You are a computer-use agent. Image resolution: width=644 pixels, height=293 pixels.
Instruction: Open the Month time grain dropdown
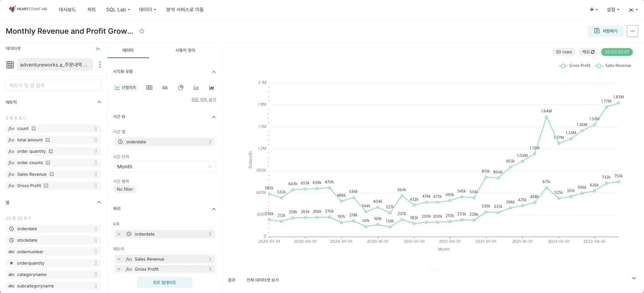[x=164, y=167]
